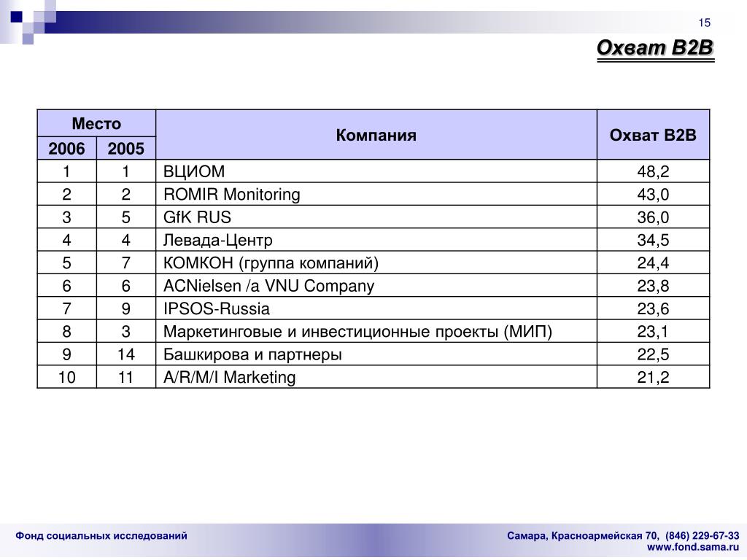The image size is (747, 560).
Task: Select slide number 15
Action: tap(704, 23)
